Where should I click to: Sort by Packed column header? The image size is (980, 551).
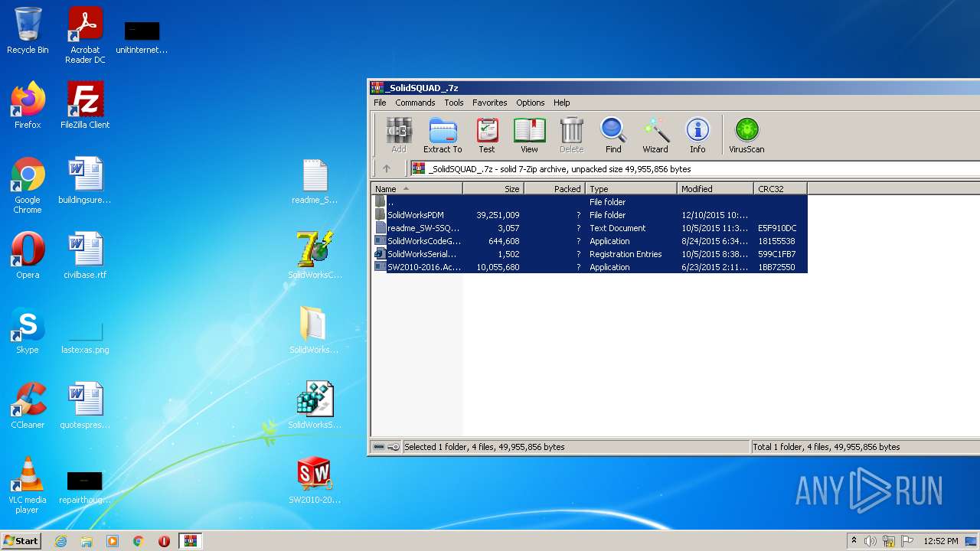555,189
